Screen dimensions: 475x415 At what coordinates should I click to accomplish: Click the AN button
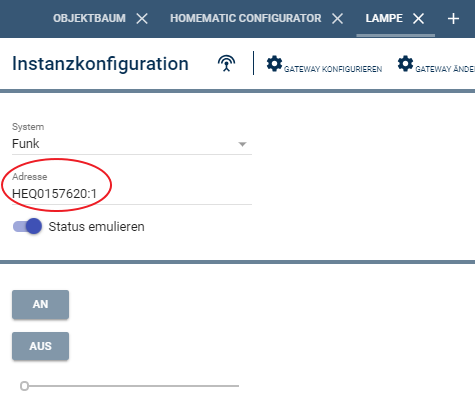click(x=40, y=304)
